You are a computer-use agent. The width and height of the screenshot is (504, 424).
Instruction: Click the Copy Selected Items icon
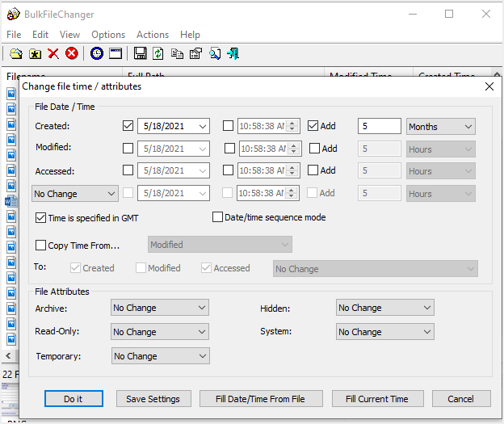coord(177,53)
